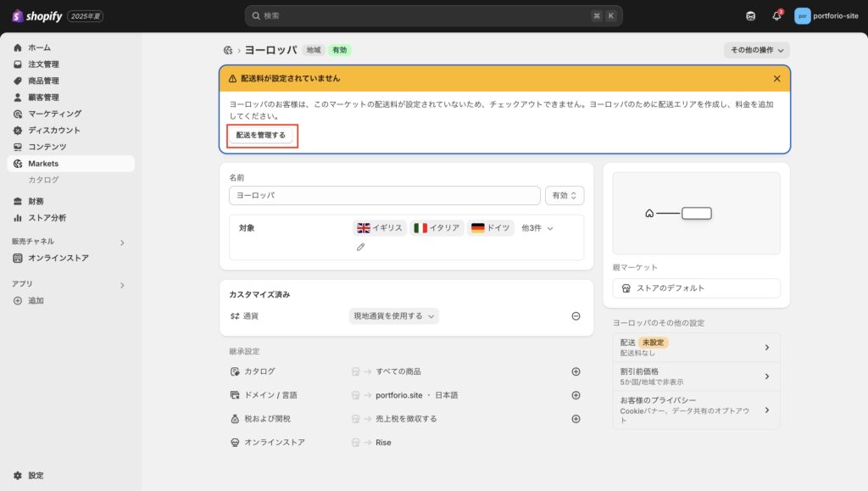Click the plus icon for 税および関税
The image size is (868, 491).
tap(576, 419)
